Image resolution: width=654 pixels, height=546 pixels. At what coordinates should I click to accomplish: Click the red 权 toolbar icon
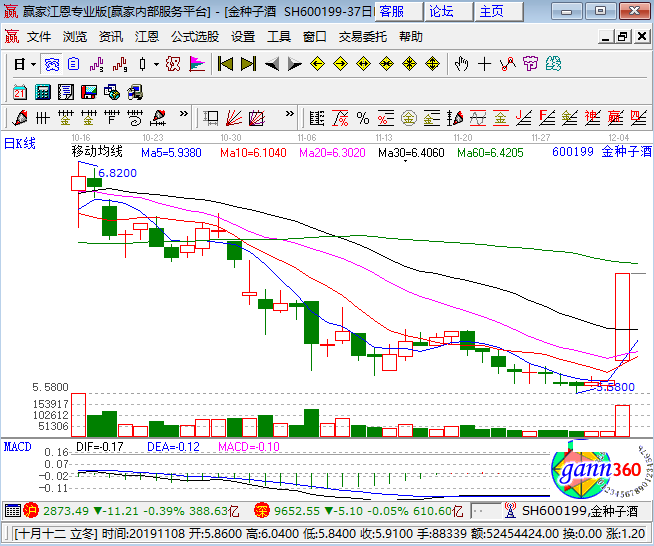[x=173, y=64]
